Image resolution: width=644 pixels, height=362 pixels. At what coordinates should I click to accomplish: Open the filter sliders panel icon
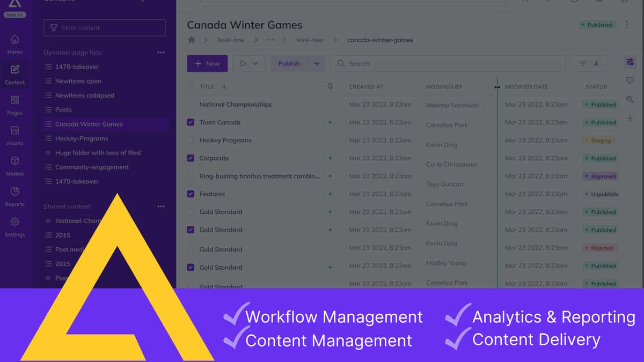[630, 62]
